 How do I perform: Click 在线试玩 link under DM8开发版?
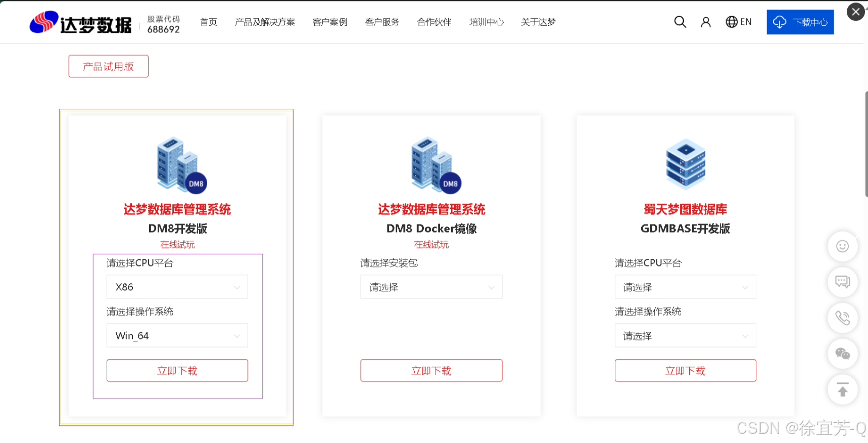pyautogui.click(x=177, y=245)
